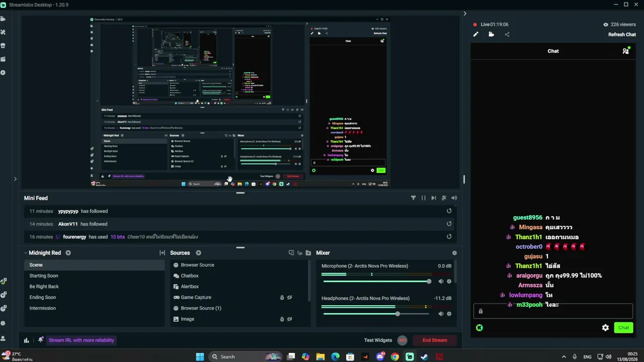This screenshot has height=362, width=644.
Task: Click the End Stream button
Action: (435, 340)
